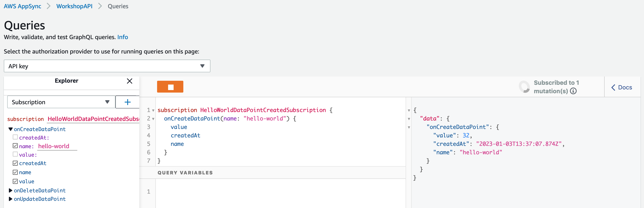
Task: Click the 'createdAt' line in query editor
Action: pyautogui.click(x=185, y=135)
